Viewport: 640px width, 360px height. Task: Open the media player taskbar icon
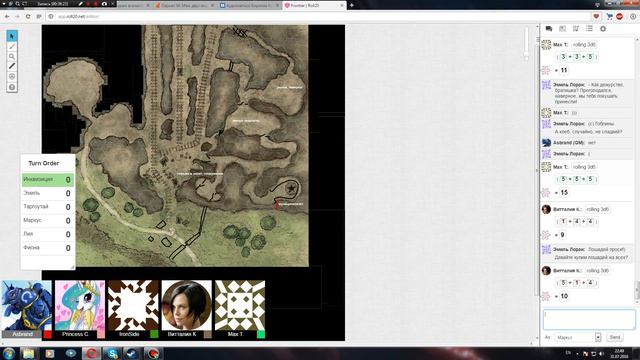point(49,353)
